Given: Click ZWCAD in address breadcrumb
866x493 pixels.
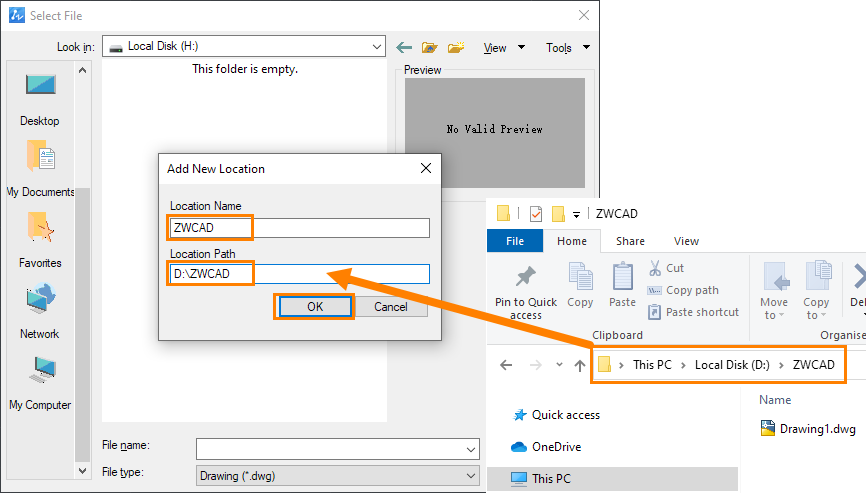Looking at the screenshot, I should (814, 365).
